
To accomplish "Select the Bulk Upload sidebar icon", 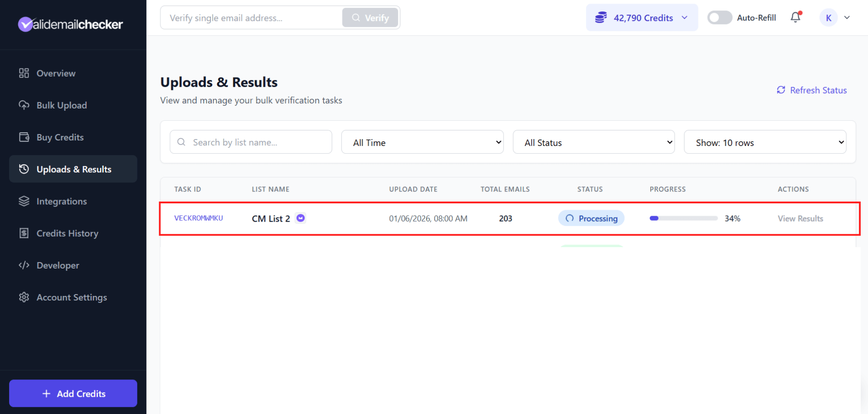I will click(x=24, y=105).
